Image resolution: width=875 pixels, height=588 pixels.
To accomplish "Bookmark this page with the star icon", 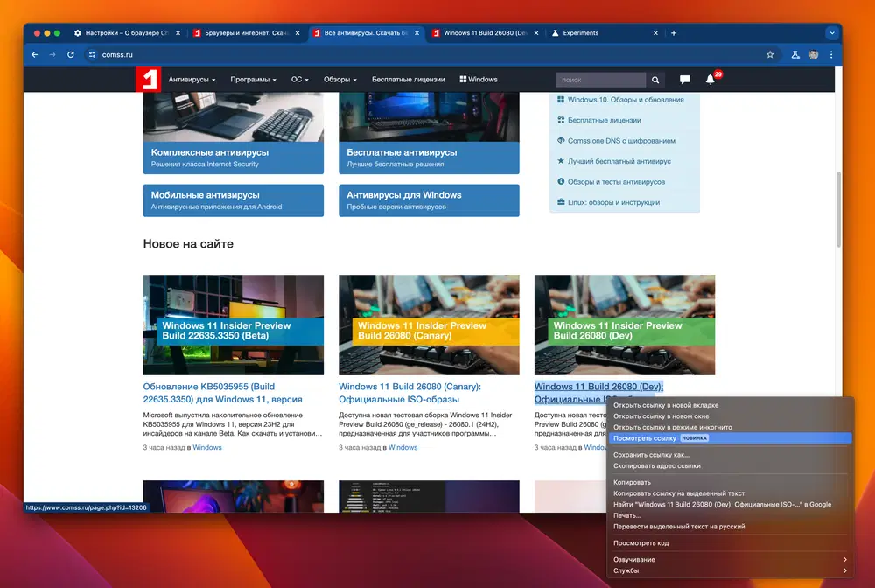I will 770,54.
